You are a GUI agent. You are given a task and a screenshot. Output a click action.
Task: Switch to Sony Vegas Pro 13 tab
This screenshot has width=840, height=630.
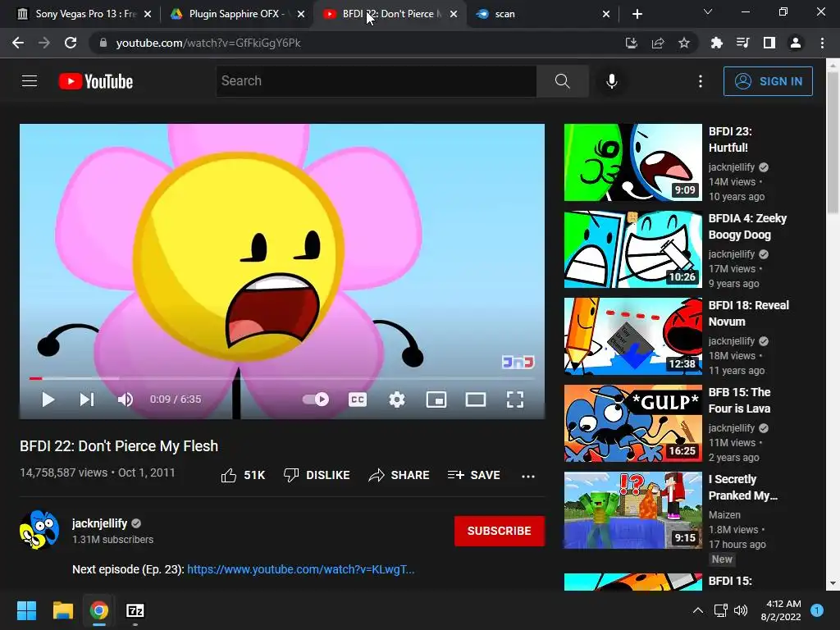pyautogui.click(x=84, y=14)
